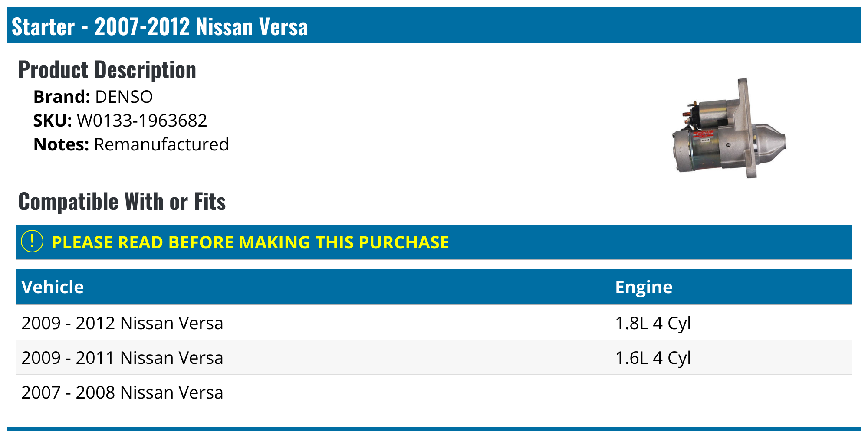Click the DENSO brand name
Screen dimensions: 868x438
[124, 97]
